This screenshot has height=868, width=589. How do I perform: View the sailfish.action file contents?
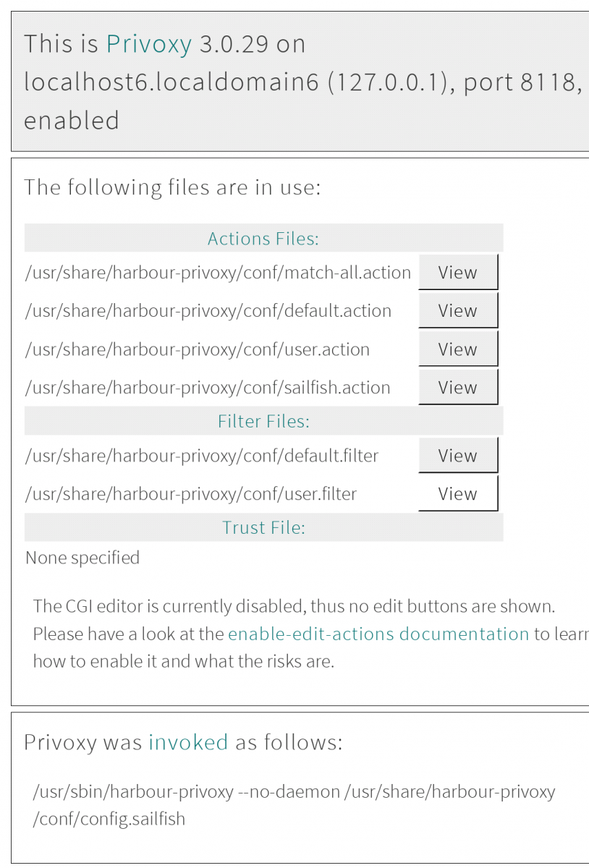[x=458, y=388]
